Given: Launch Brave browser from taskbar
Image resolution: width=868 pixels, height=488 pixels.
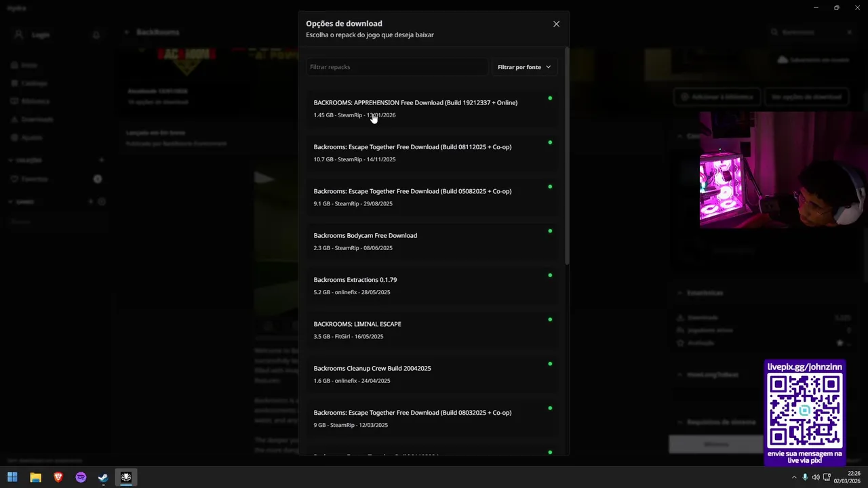Looking at the screenshot, I should 58,477.
